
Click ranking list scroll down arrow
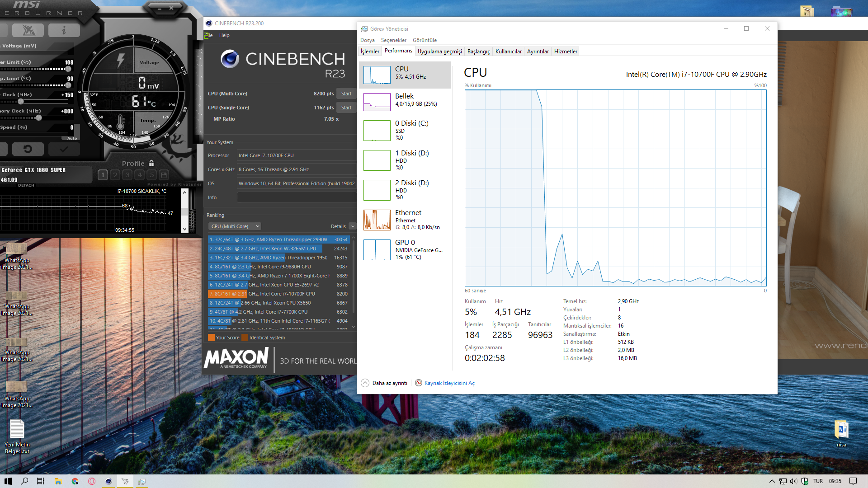tap(354, 327)
